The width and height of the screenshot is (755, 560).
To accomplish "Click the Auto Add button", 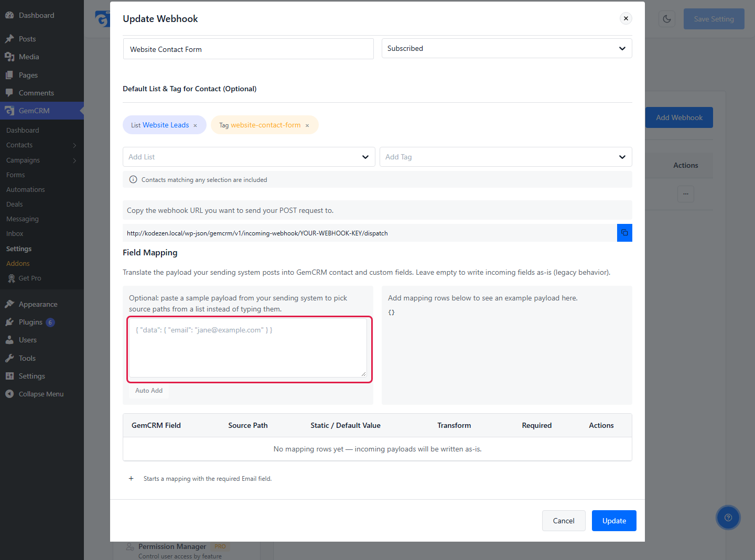I will [149, 391].
